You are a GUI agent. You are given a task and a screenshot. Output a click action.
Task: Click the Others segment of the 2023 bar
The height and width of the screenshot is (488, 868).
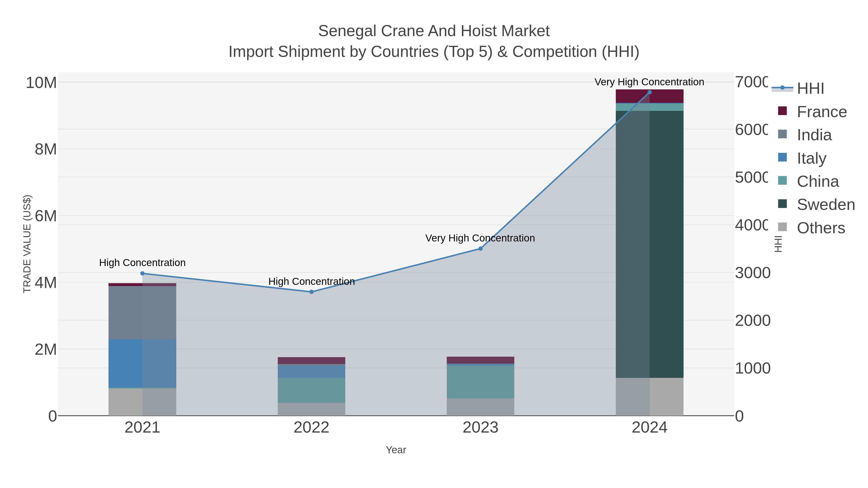pos(481,407)
